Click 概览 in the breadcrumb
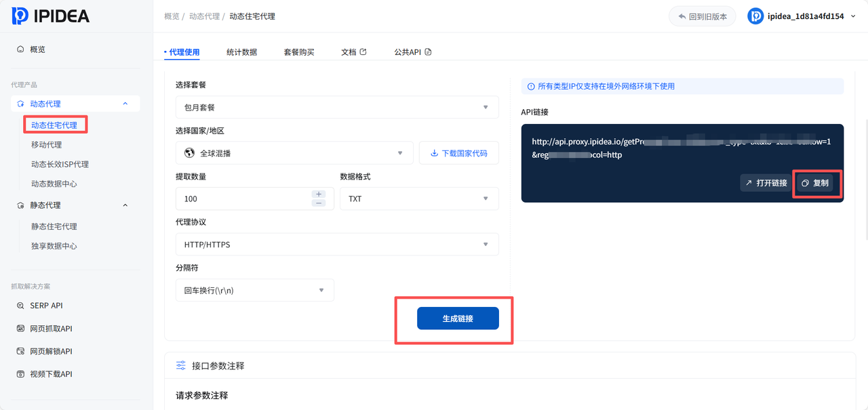 tap(172, 16)
